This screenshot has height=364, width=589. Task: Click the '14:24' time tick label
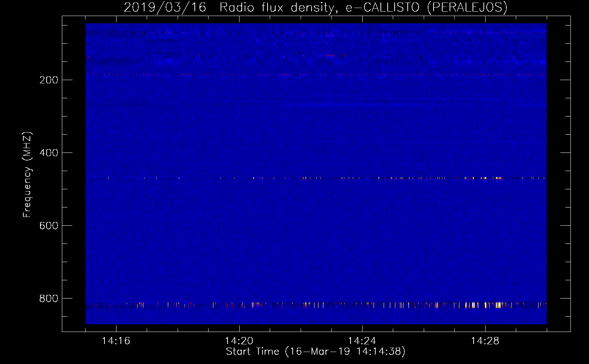[x=362, y=341]
